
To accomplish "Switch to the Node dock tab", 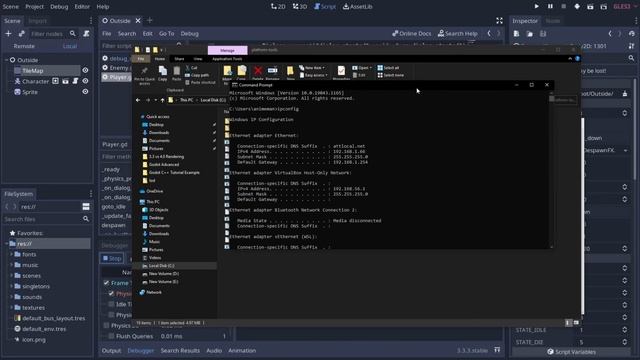I will [553, 21].
